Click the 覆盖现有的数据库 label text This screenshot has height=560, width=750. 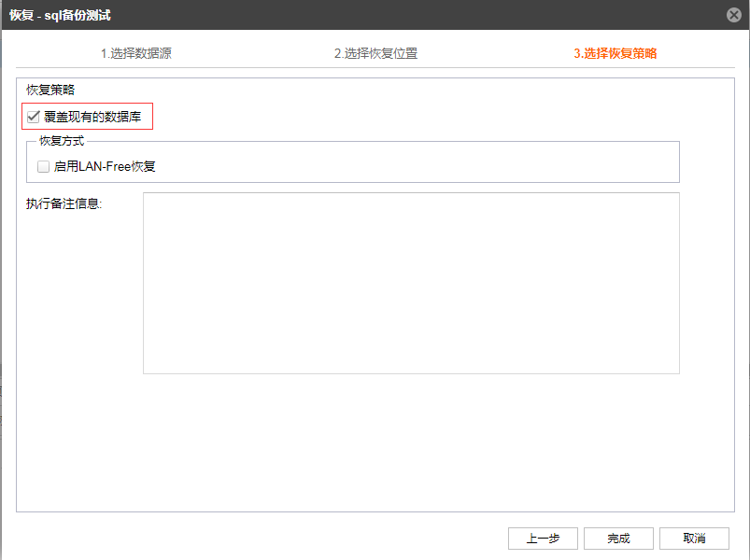92,117
